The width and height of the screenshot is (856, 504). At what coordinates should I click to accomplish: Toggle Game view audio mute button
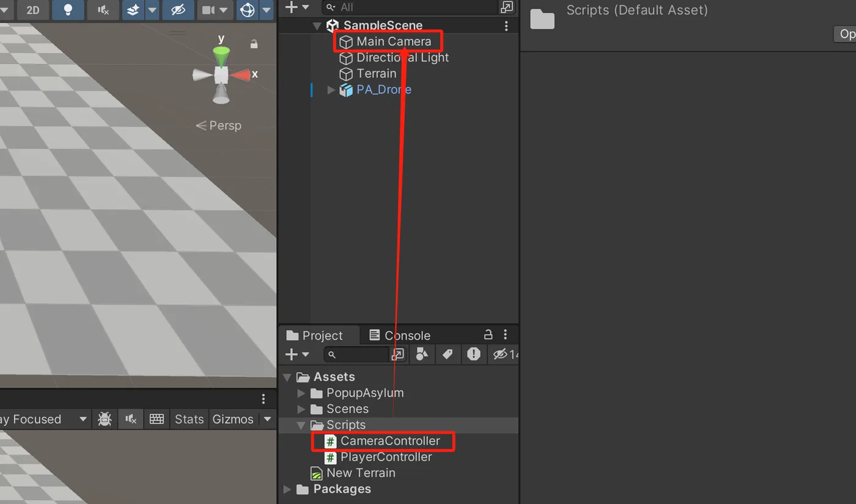(x=131, y=419)
